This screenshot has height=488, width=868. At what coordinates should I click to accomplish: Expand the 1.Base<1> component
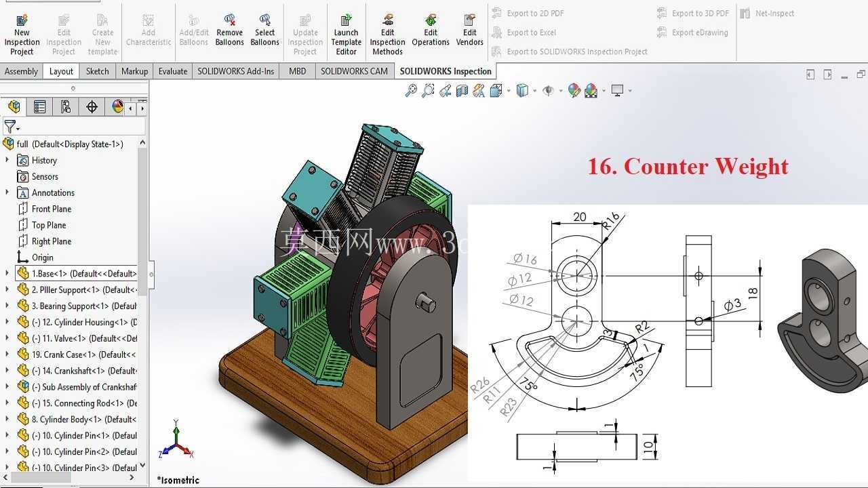coord(7,273)
